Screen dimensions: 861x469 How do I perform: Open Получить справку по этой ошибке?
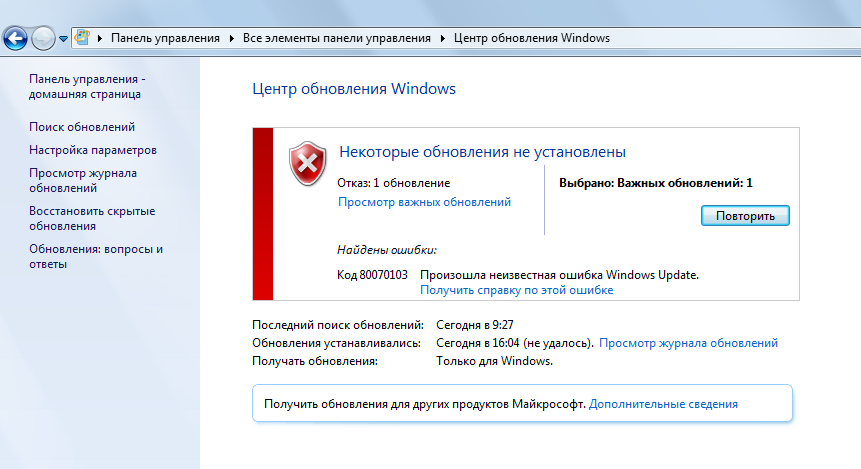517,290
